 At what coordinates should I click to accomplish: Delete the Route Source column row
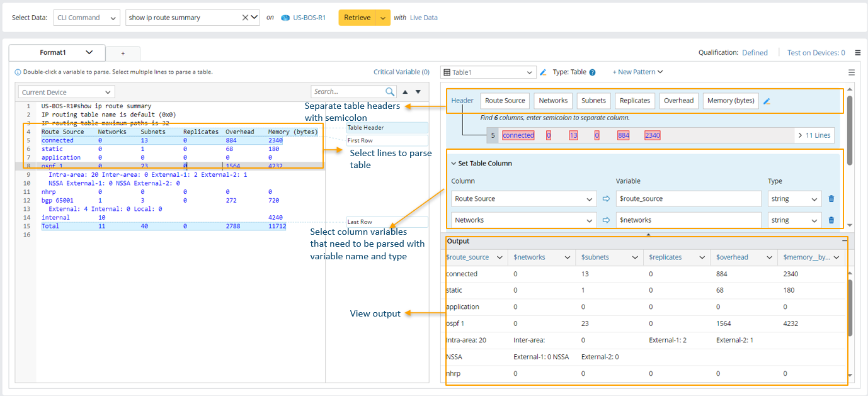click(x=831, y=199)
